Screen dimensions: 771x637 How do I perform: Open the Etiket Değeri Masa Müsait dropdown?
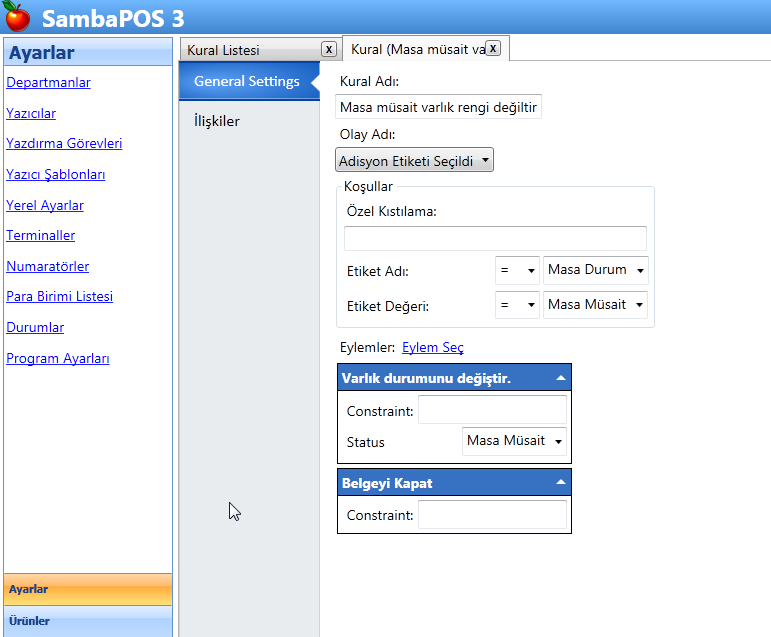596,305
